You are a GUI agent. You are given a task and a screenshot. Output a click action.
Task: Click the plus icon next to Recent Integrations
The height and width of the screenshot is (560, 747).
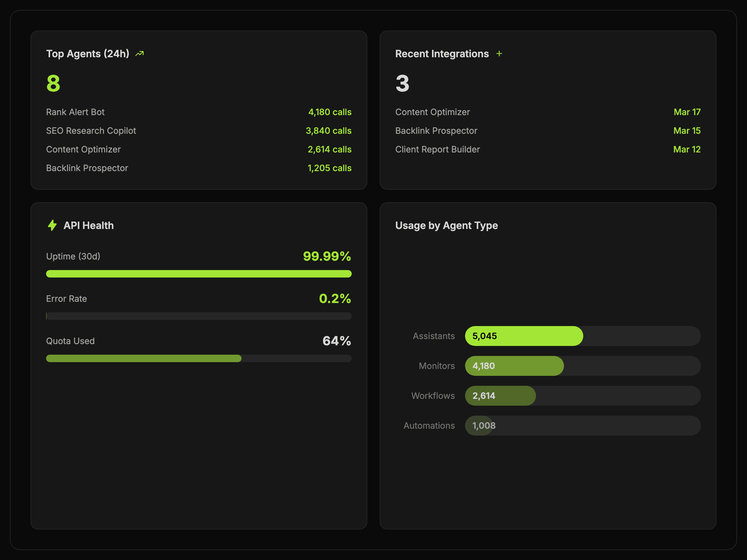point(499,54)
